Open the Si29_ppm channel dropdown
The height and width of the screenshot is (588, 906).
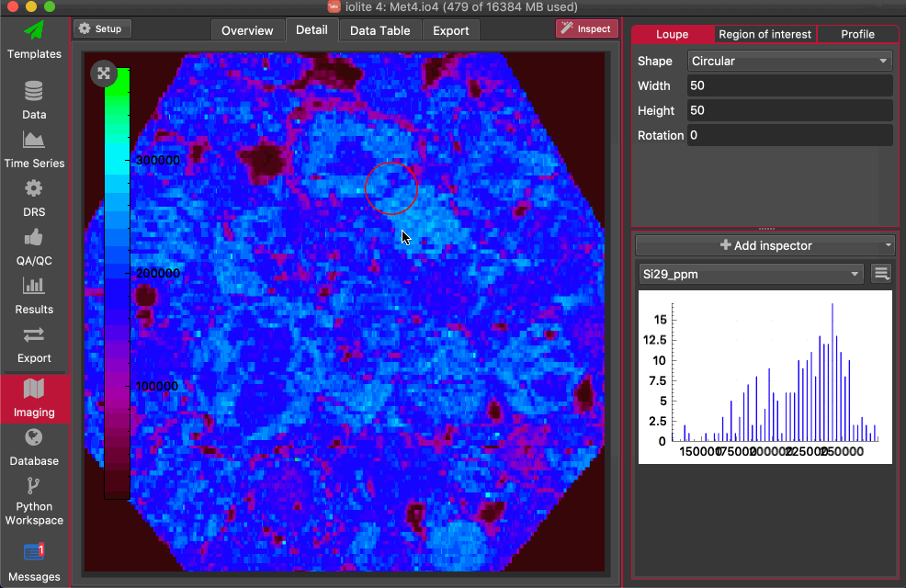pos(751,273)
